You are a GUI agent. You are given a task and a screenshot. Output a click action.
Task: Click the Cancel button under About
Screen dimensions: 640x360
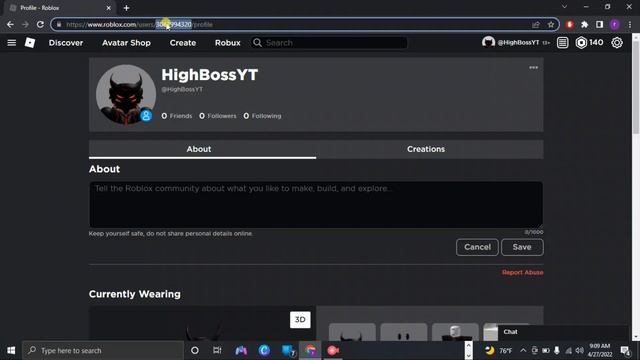477,247
